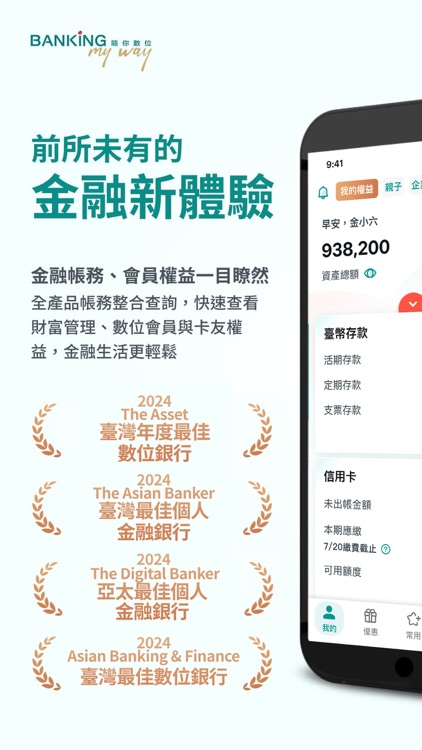422x750 pixels.
Task: Tap the notification bell icon
Action: 323,192
